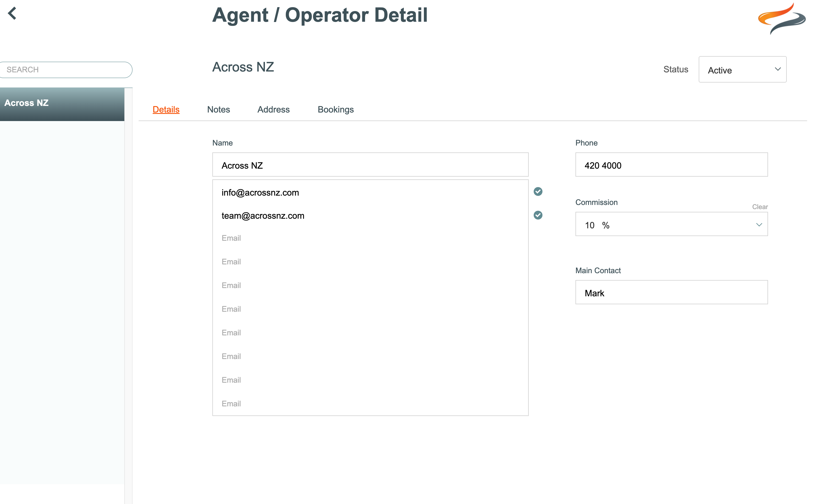Select Across NZ in the sidebar list
The height and width of the screenshot is (504, 817).
tap(62, 104)
